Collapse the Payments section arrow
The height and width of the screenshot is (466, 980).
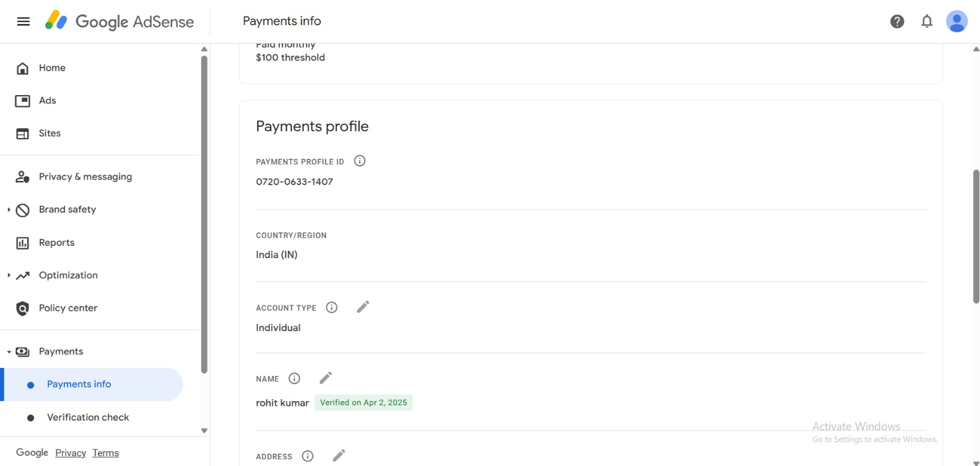tap(9, 352)
